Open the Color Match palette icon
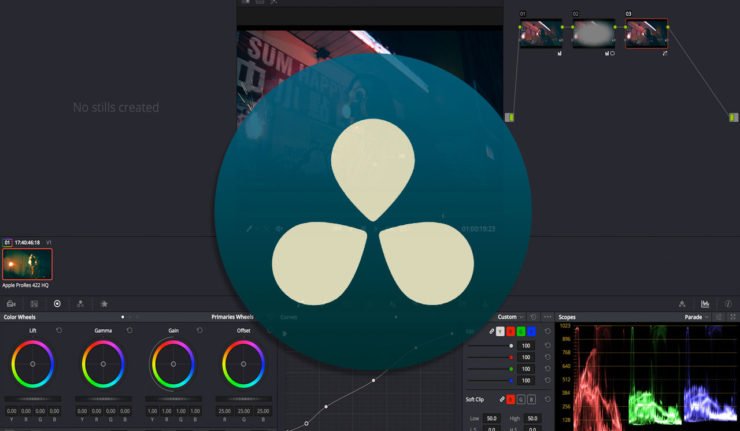The width and height of the screenshot is (740, 431). 34,304
